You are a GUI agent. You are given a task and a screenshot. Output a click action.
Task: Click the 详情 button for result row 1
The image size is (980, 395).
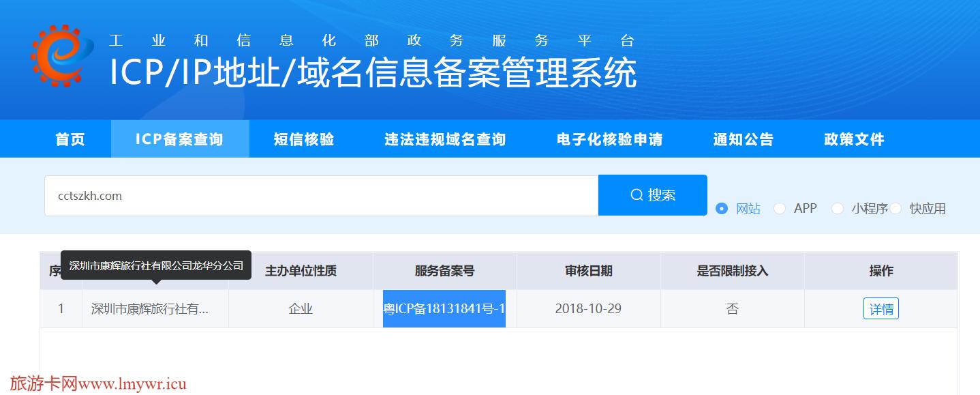point(882,308)
